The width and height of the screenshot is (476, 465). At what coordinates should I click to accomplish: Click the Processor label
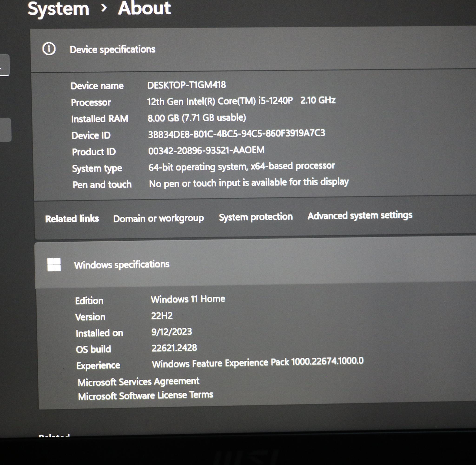91,103
